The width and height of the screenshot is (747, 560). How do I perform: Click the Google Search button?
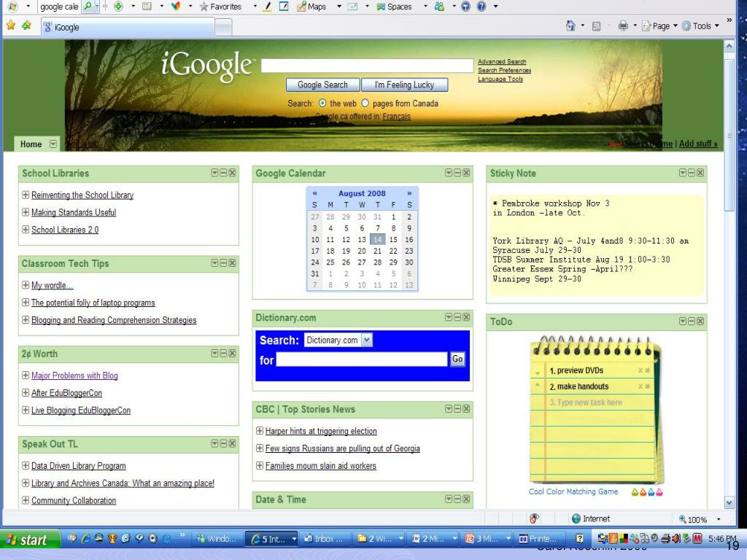322,85
